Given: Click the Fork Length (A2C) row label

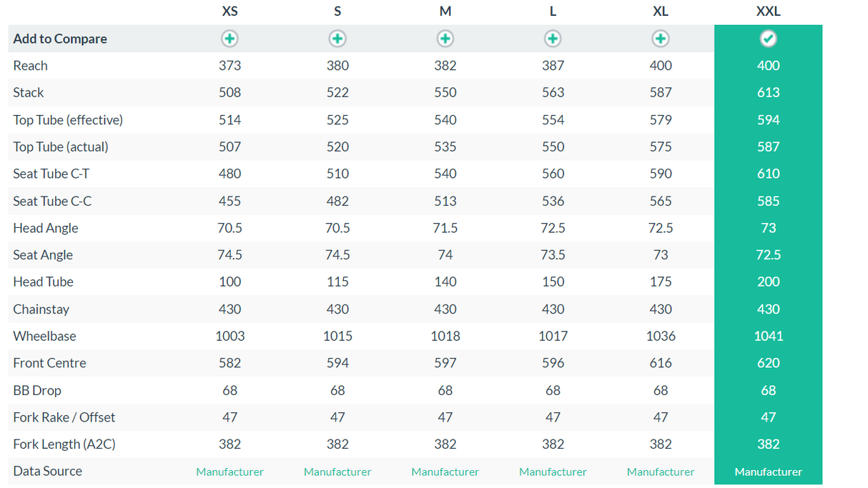Looking at the screenshot, I should [64, 444].
